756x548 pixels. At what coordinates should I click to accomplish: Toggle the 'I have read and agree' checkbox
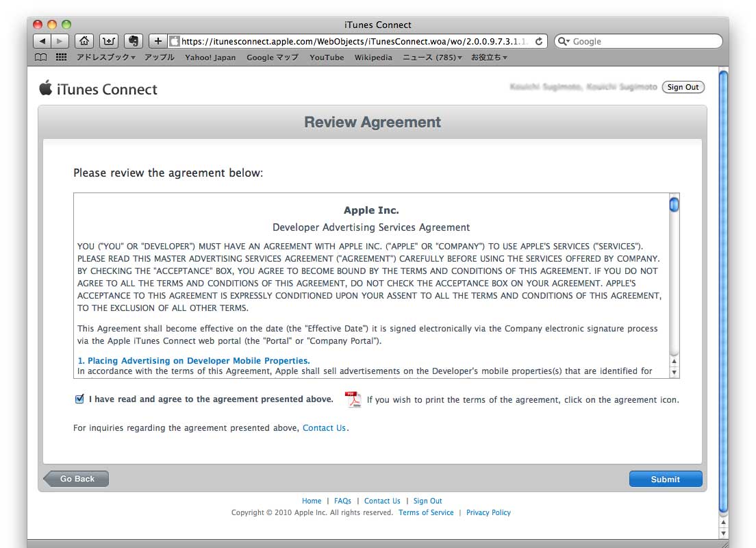(79, 399)
